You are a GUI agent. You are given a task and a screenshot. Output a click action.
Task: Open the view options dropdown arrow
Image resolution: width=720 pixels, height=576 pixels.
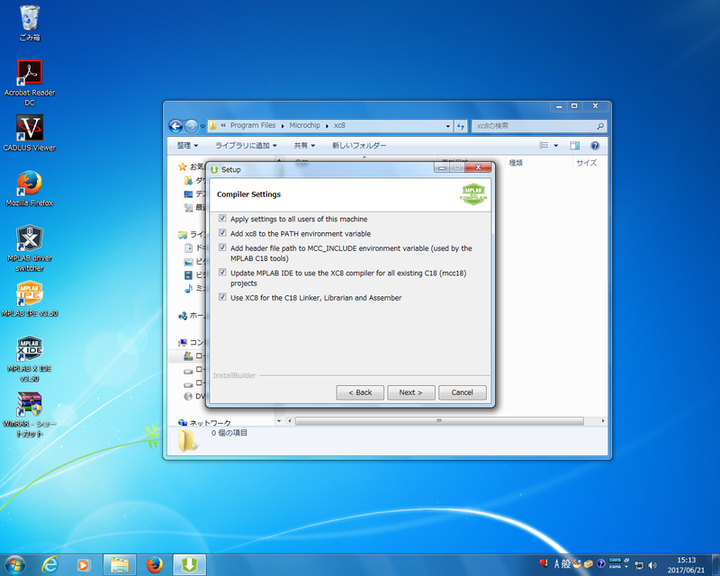(557, 145)
